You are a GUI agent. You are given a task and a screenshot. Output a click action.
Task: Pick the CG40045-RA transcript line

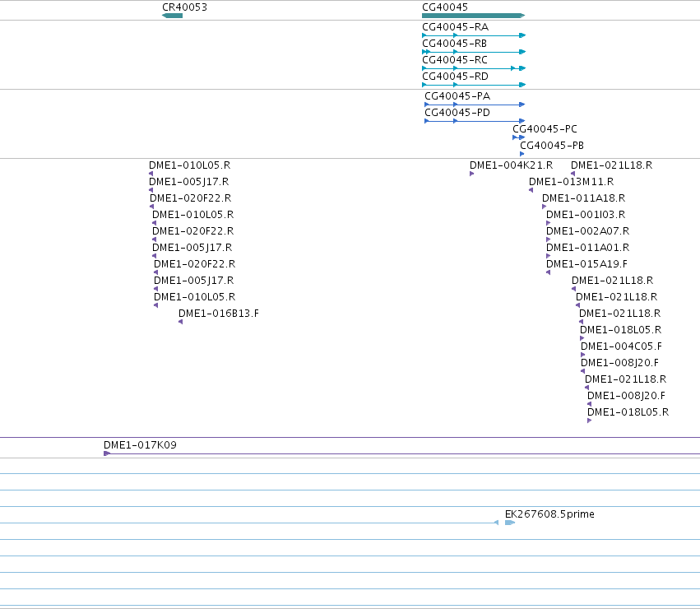click(474, 35)
